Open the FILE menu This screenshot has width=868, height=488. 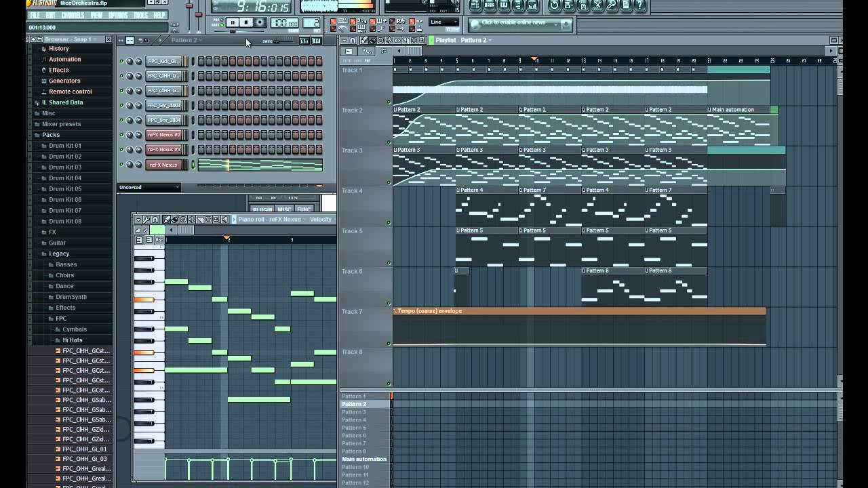[x=35, y=15]
